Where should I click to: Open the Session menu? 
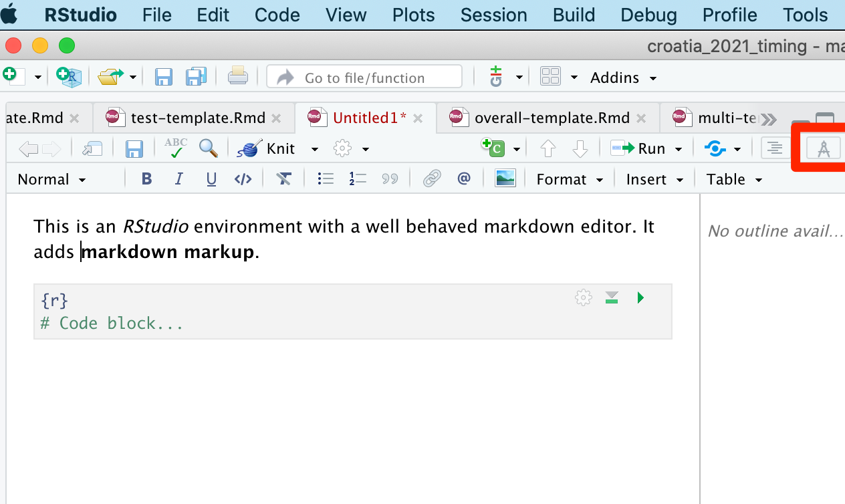pyautogui.click(x=494, y=15)
